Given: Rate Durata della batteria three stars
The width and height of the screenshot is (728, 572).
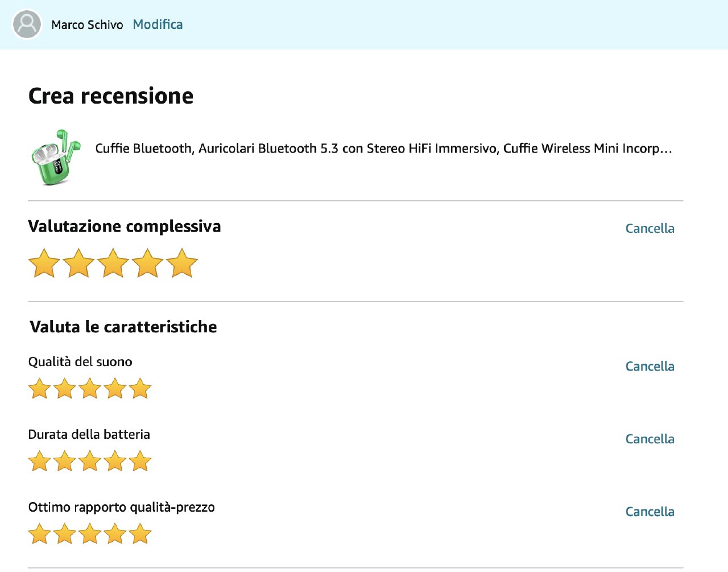Looking at the screenshot, I should 90,462.
